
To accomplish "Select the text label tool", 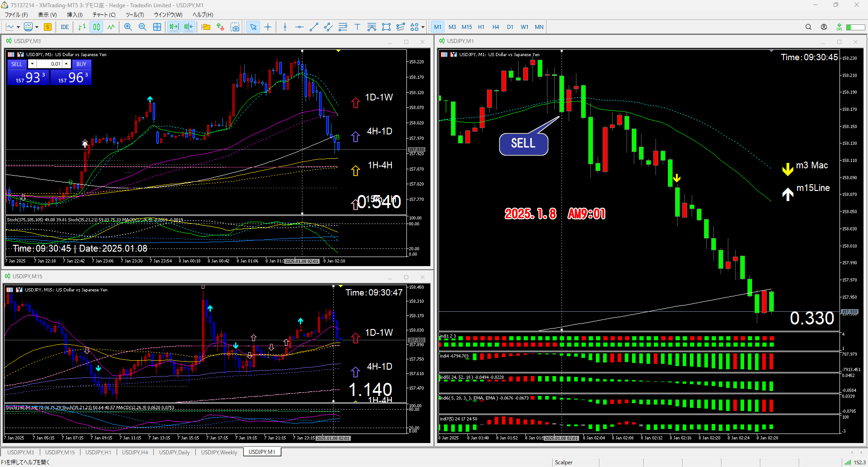I will coord(357,27).
